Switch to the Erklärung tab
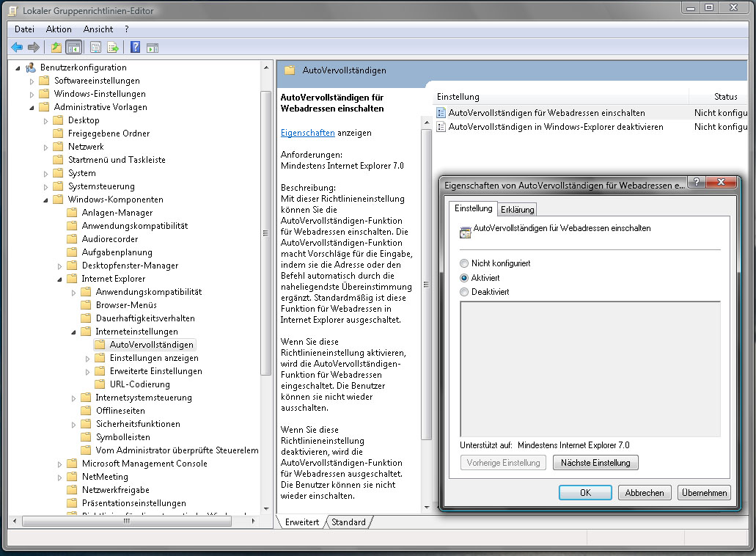 tap(517, 209)
